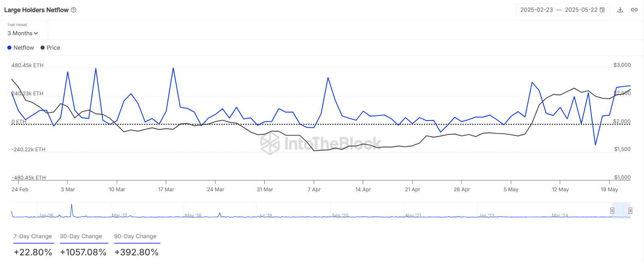Toggle the Price series legend
The width and height of the screenshot is (644, 262).
click(x=50, y=48)
